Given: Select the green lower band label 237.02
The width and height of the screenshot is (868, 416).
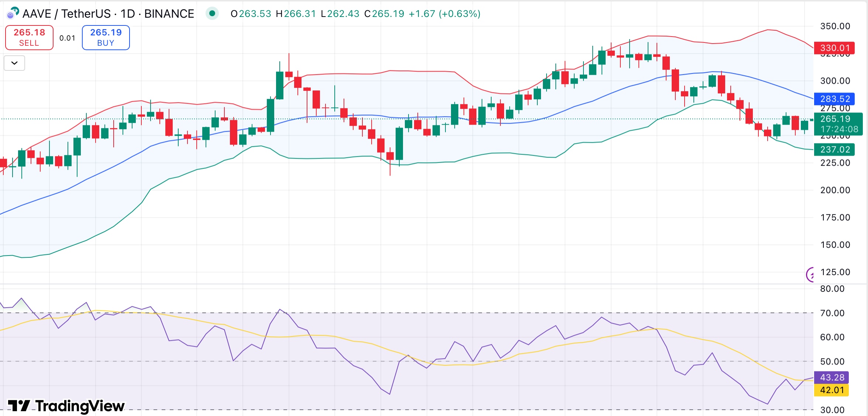Looking at the screenshot, I should tap(836, 149).
